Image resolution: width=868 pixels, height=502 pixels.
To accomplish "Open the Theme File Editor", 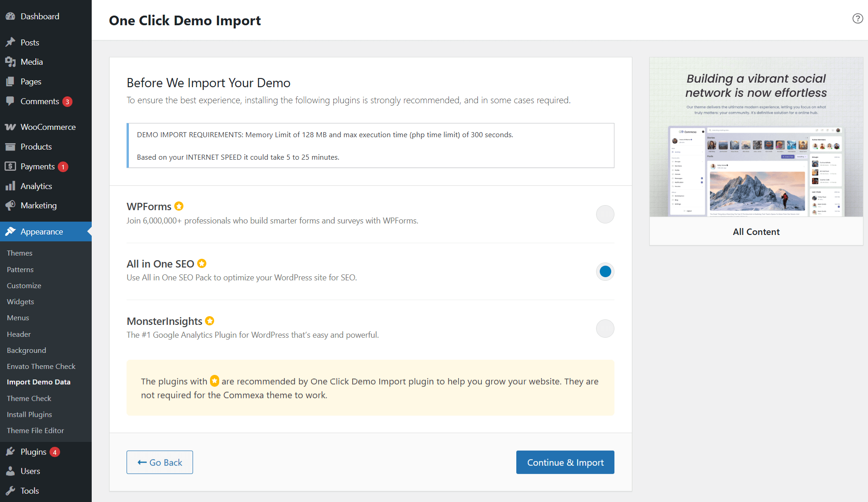I will tap(35, 430).
